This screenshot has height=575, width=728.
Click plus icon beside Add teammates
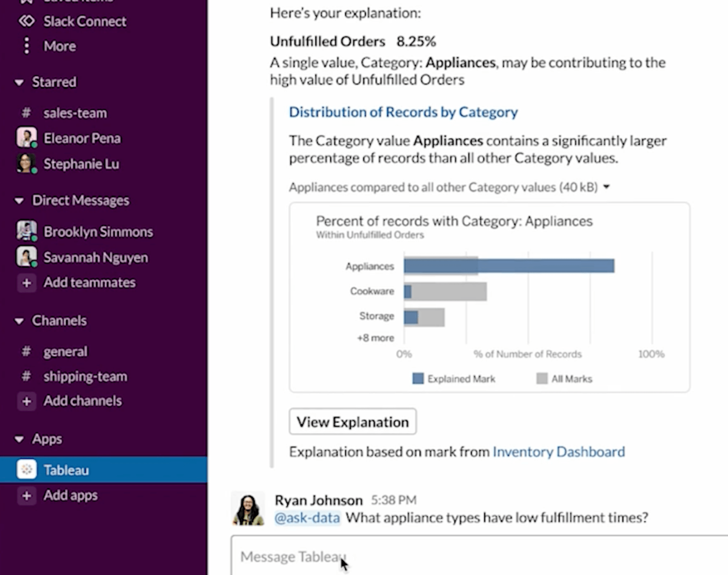click(26, 283)
